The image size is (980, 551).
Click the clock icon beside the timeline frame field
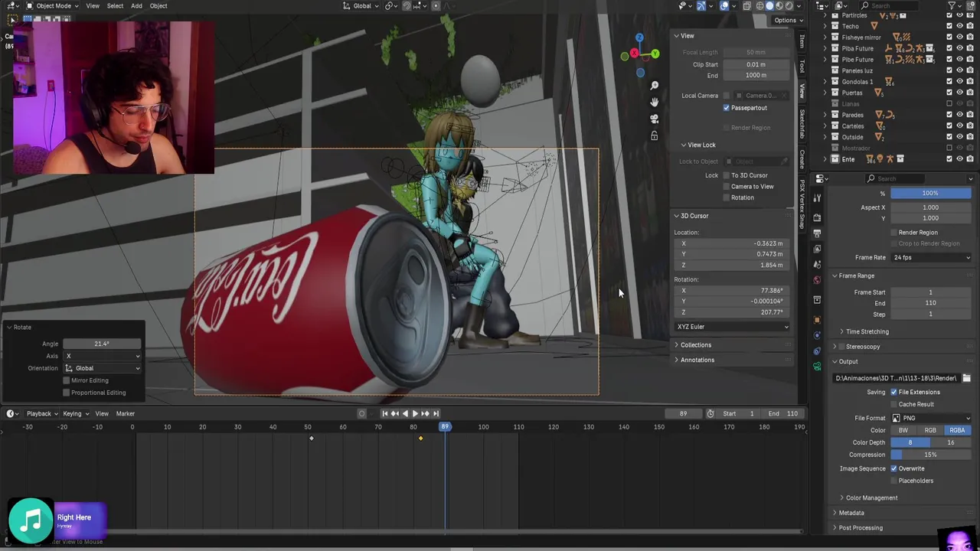pyautogui.click(x=710, y=414)
